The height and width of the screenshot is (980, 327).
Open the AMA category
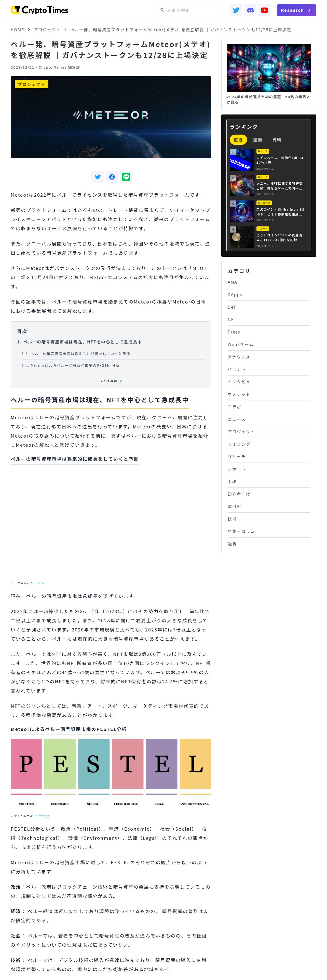269,282
